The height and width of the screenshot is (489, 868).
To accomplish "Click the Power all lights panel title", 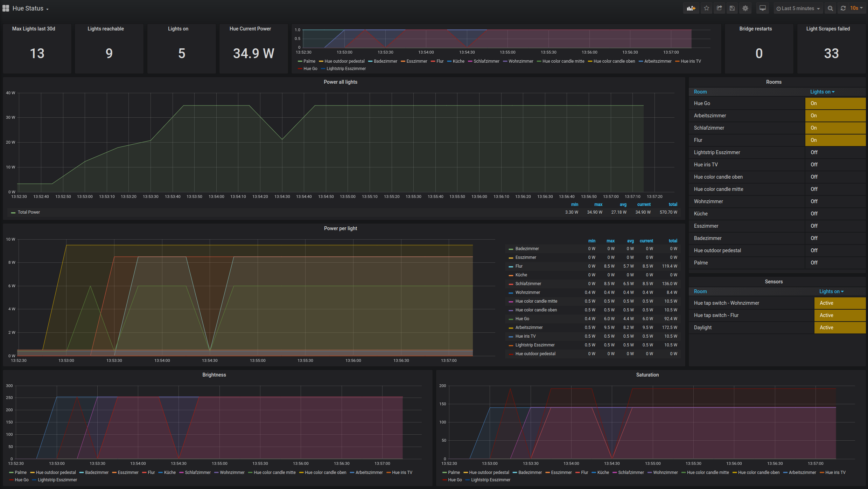I will [x=340, y=82].
